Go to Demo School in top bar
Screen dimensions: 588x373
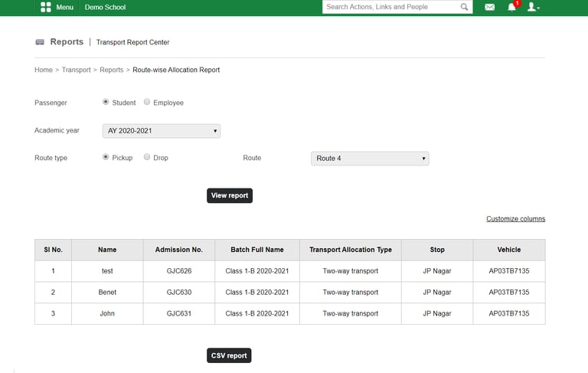(x=105, y=7)
